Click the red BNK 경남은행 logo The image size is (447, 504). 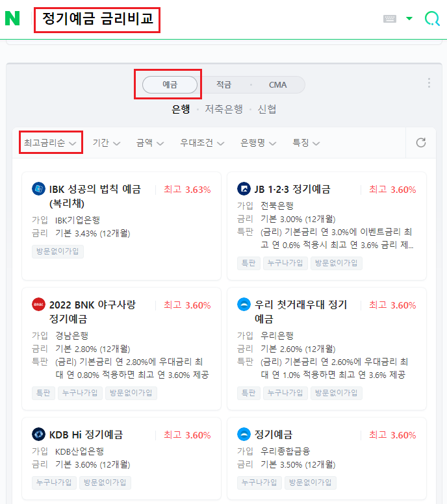pos(38,305)
